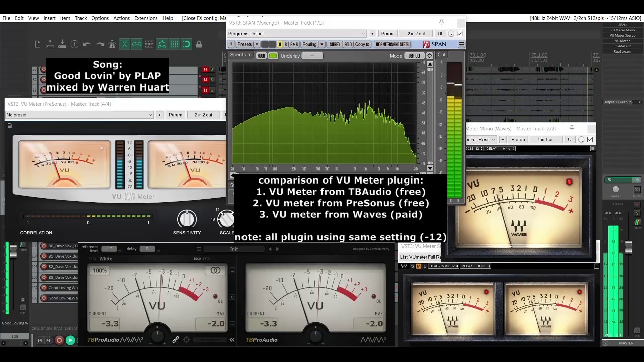Image resolution: width=644 pixels, height=362 pixels.
Task: Click the SPAN Solo button
Action: click(x=348, y=44)
